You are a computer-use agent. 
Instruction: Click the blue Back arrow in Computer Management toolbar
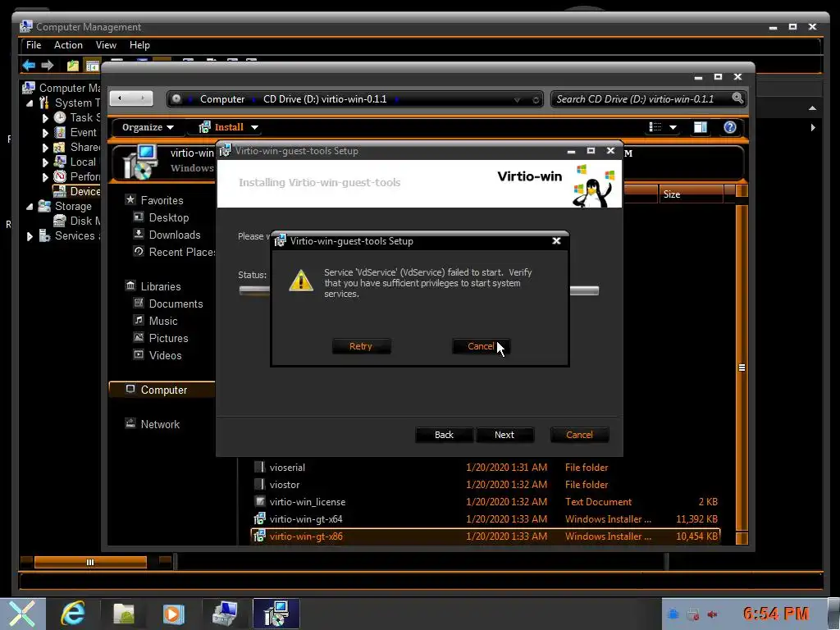[x=29, y=66]
